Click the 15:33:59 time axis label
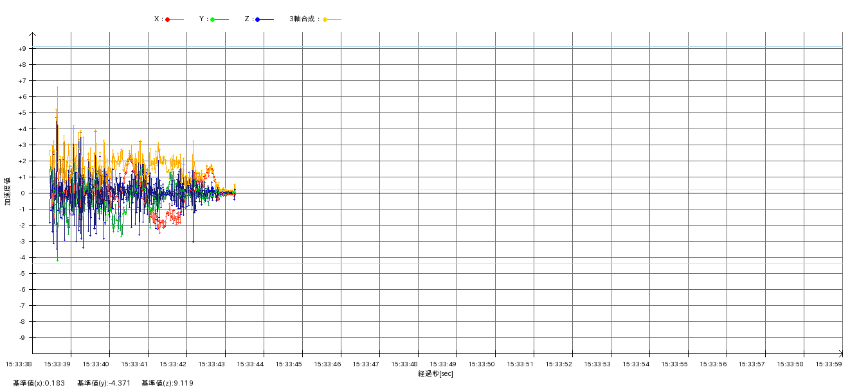The image size is (868, 392). pyautogui.click(x=829, y=364)
